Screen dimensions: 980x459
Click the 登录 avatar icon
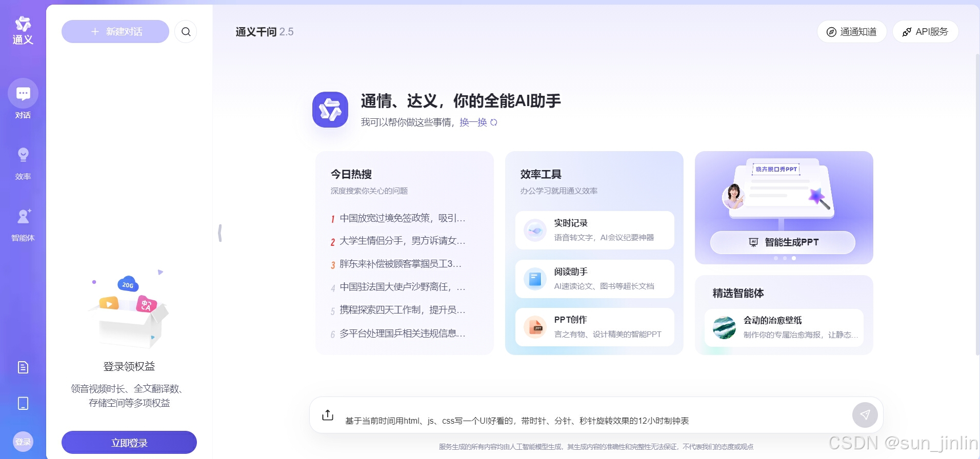(x=23, y=442)
